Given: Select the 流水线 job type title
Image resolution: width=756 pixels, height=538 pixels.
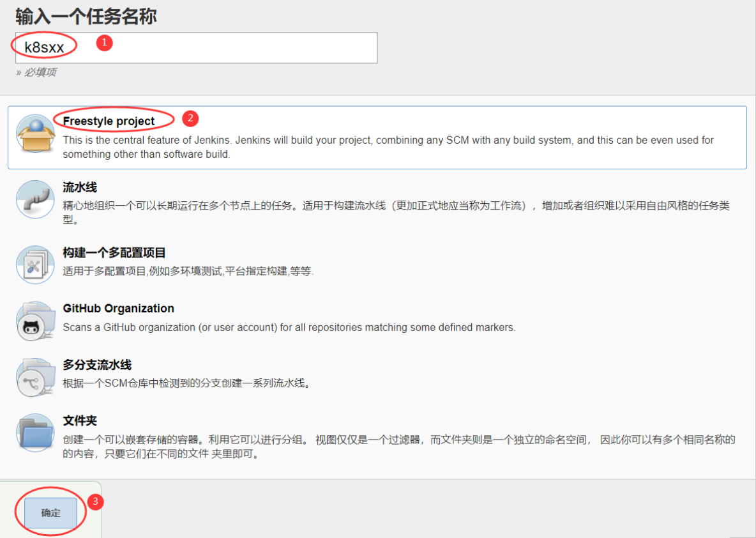Looking at the screenshot, I should 80,187.
